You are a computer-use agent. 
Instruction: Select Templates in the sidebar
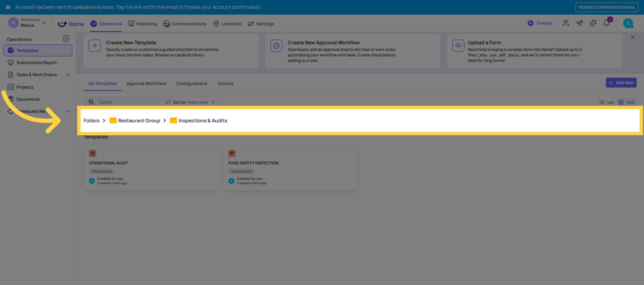coord(38,50)
